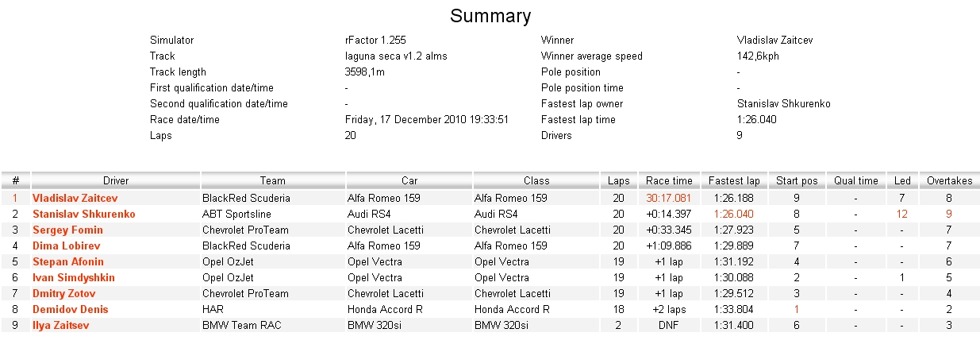Open the Ivan Simdyshkin driver link
Screen dimensions: 980x348
pyautogui.click(x=74, y=277)
